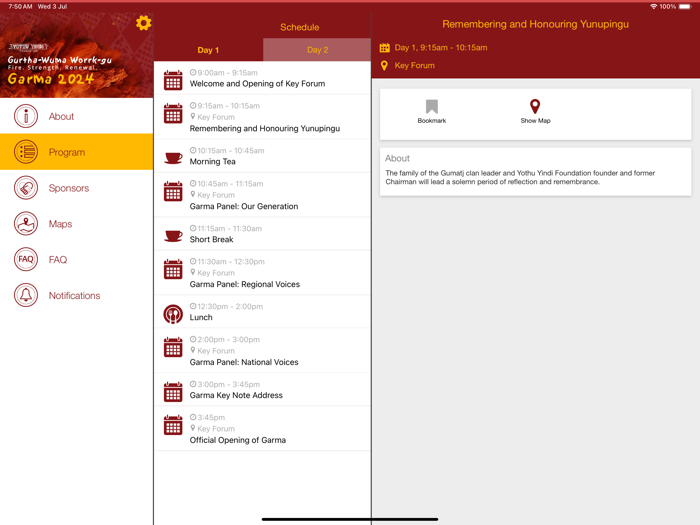Tap the Notifications bell icon
The height and width of the screenshot is (525, 700).
[26, 295]
